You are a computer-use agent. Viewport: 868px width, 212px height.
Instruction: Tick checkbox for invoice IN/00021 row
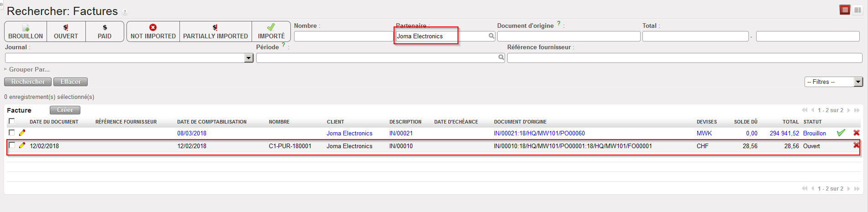pyautogui.click(x=12, y=133)
